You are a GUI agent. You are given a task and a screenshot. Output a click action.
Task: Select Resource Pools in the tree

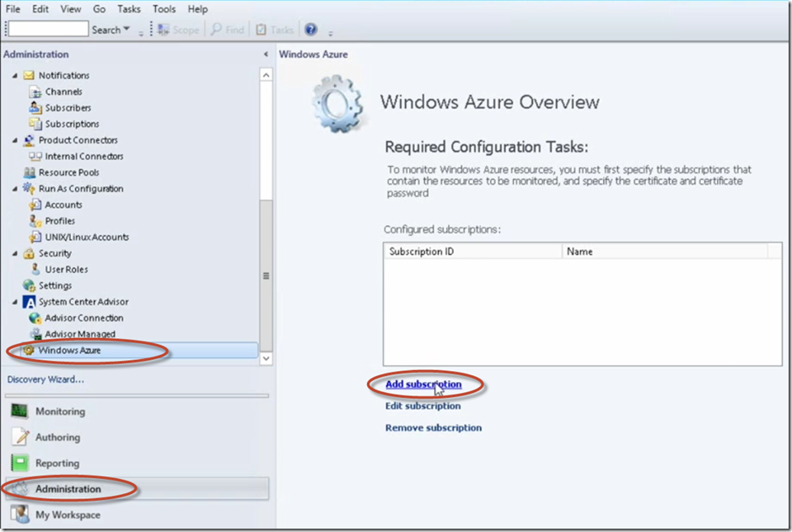68,173
